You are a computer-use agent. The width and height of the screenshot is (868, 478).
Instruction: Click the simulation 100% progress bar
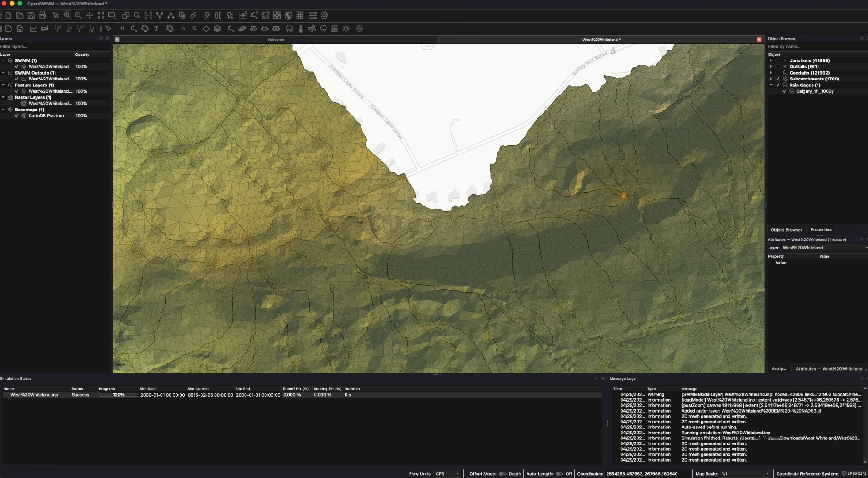[118, 395]
